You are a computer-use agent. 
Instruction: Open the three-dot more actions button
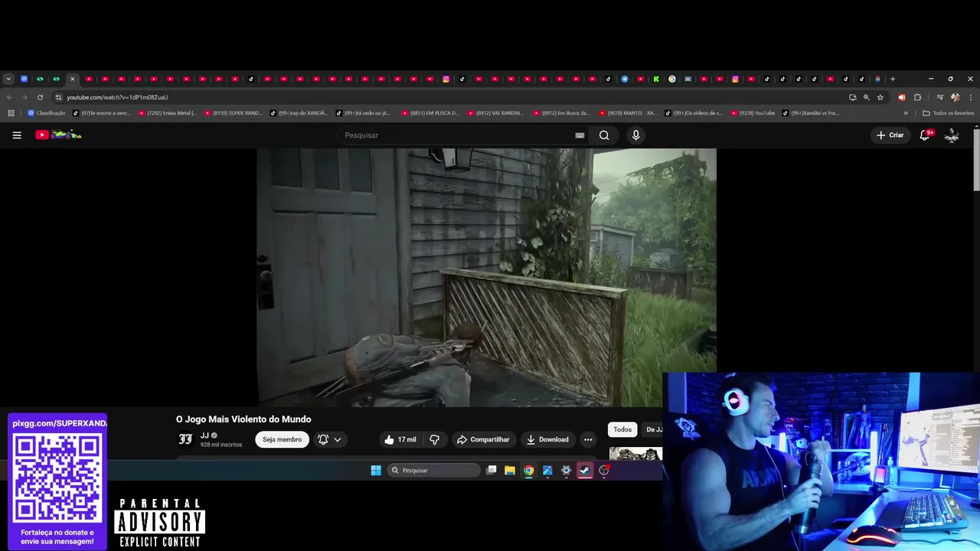tap(588, 439)
